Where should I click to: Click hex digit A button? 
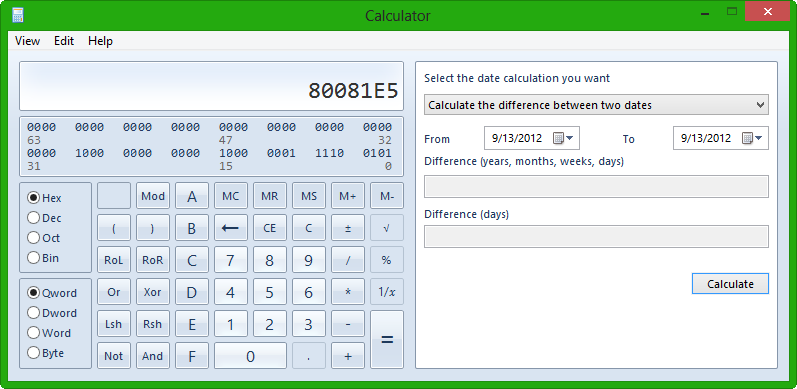pos(192,196)
